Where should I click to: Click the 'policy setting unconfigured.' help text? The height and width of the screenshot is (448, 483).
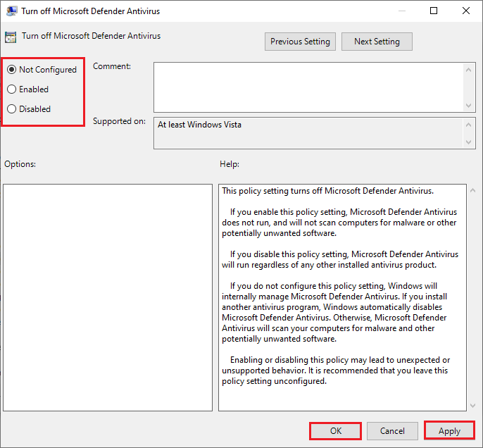[274, 381]
